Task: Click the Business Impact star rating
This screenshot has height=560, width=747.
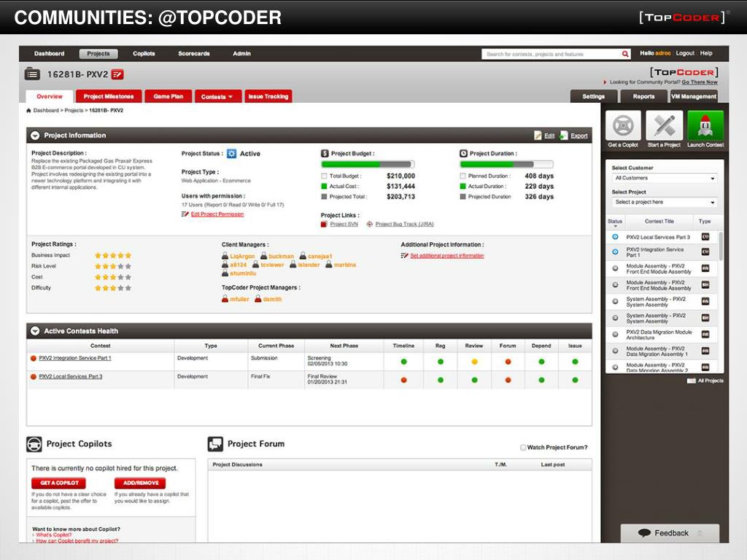Action: [x=113, y=255]
